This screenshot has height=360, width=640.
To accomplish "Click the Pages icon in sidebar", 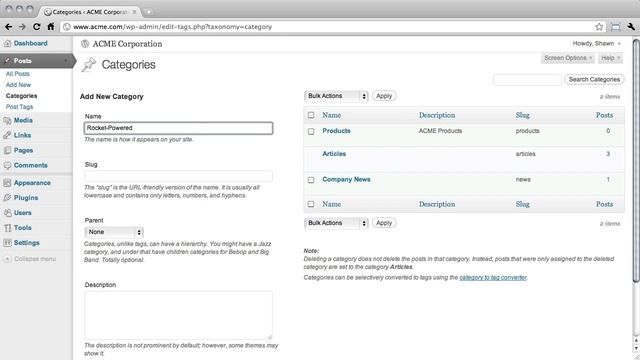I will (x=7, y=150).
